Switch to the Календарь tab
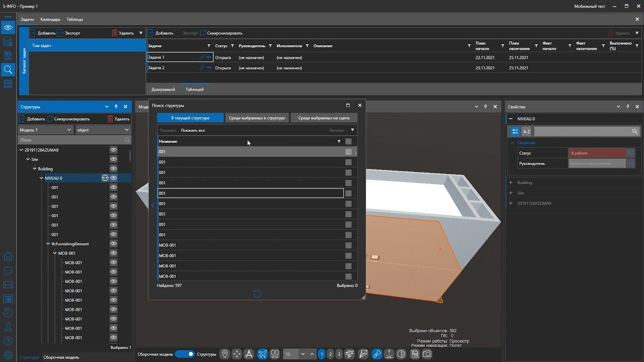 (50, 20)
